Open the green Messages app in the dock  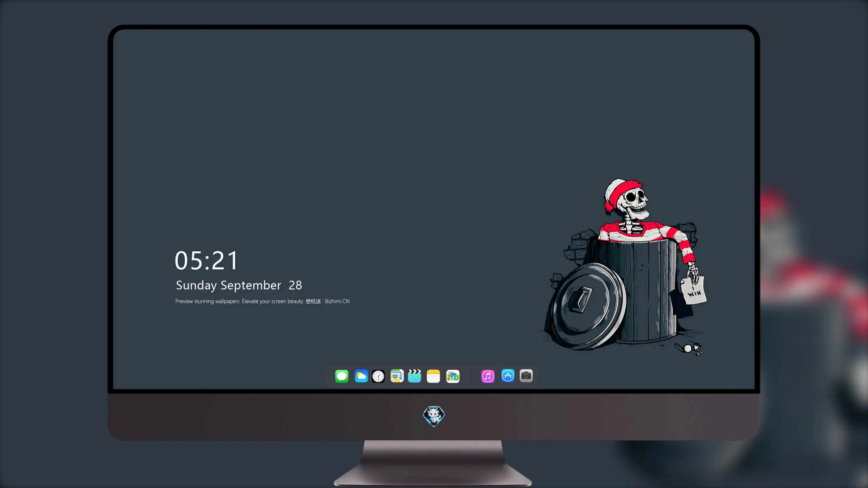[x=342, y=376]
